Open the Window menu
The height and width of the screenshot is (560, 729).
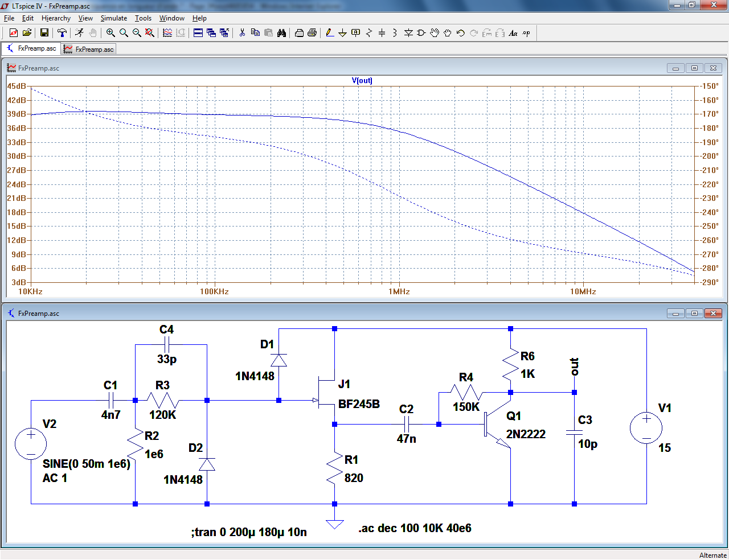coord(171,18)
